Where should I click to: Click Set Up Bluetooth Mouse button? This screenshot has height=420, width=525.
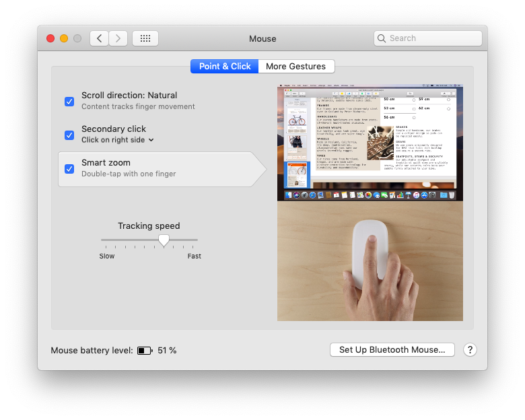pos(392,350)
